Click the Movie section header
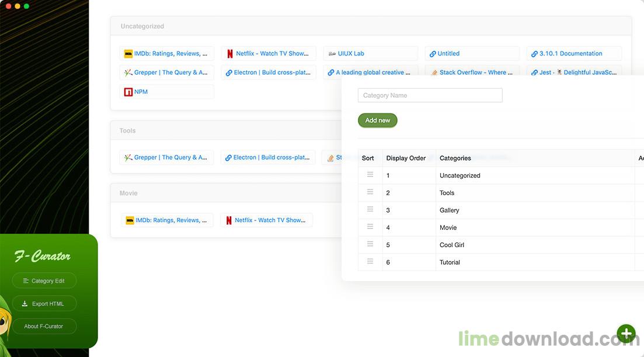 [226, 193]
